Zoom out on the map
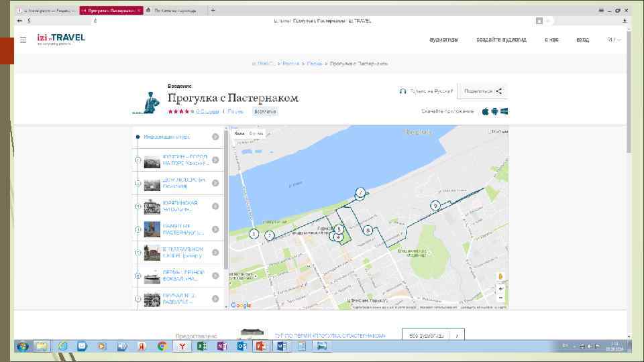Image resolution: width=644 pixels, height=362 pixels. [x=500, y=298]
